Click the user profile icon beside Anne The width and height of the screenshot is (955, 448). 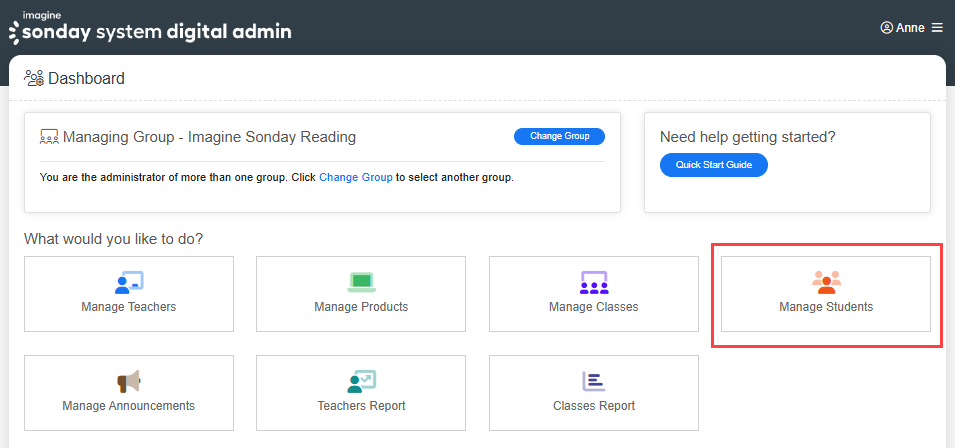[886, 28]
